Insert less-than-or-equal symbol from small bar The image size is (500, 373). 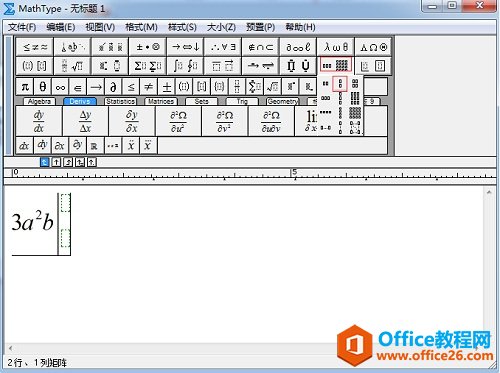tap(131, 87)
